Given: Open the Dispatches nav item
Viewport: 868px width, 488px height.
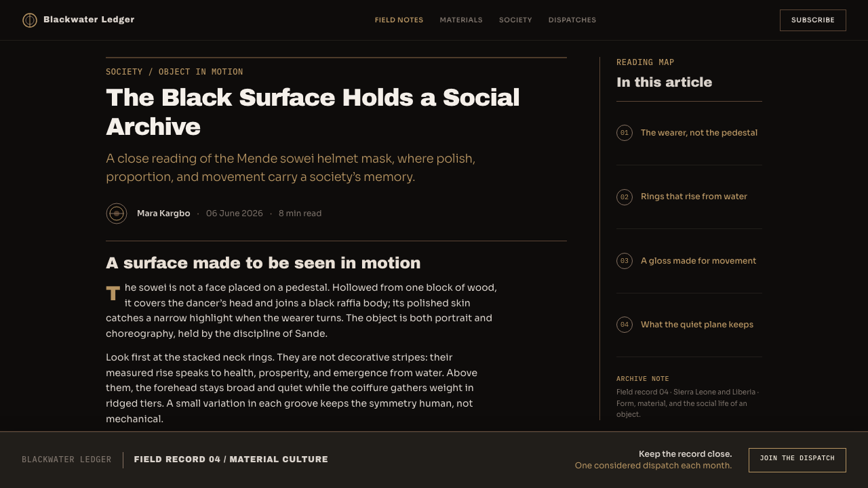Looking at the screenshot, I should pos(572,20).
